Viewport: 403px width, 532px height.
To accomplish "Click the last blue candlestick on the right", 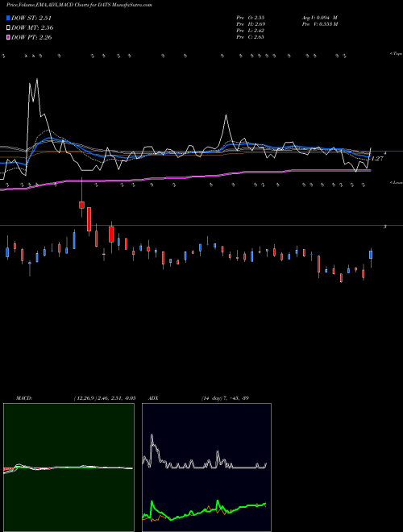I will pos(371,255).
